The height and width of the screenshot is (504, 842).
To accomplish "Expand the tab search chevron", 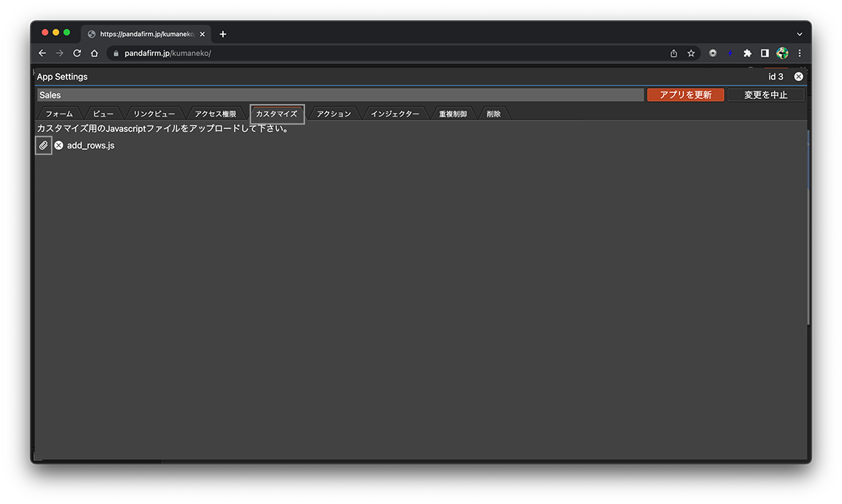I will click(x=799, y=34).
